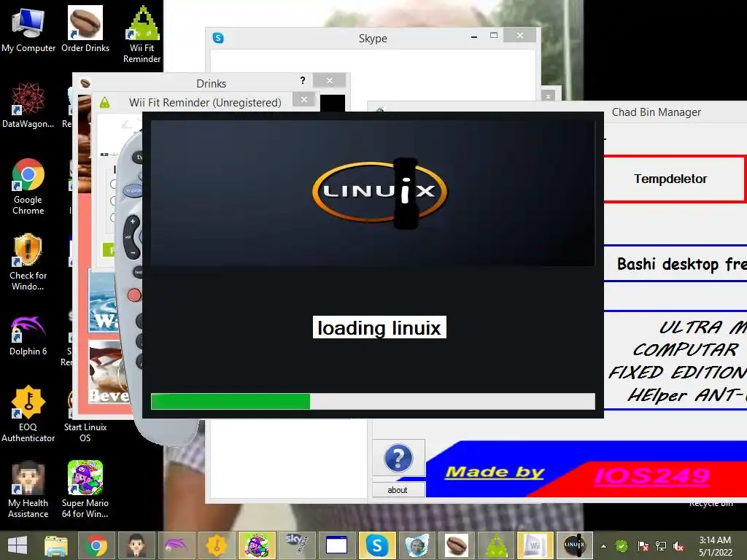Open blank window taskbar icon
Screen dimensions: 747x560
tap(336, 545)
